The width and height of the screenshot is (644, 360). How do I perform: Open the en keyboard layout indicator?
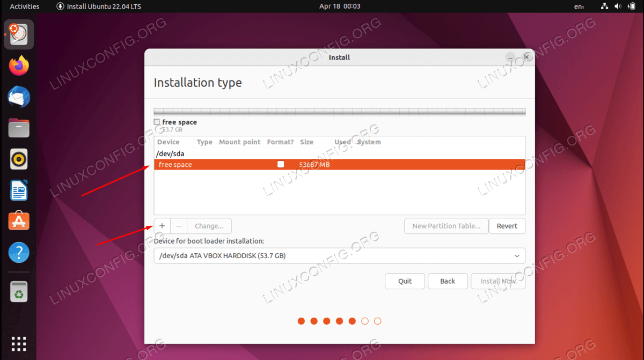pyautogui.click(x=579, y=6)
